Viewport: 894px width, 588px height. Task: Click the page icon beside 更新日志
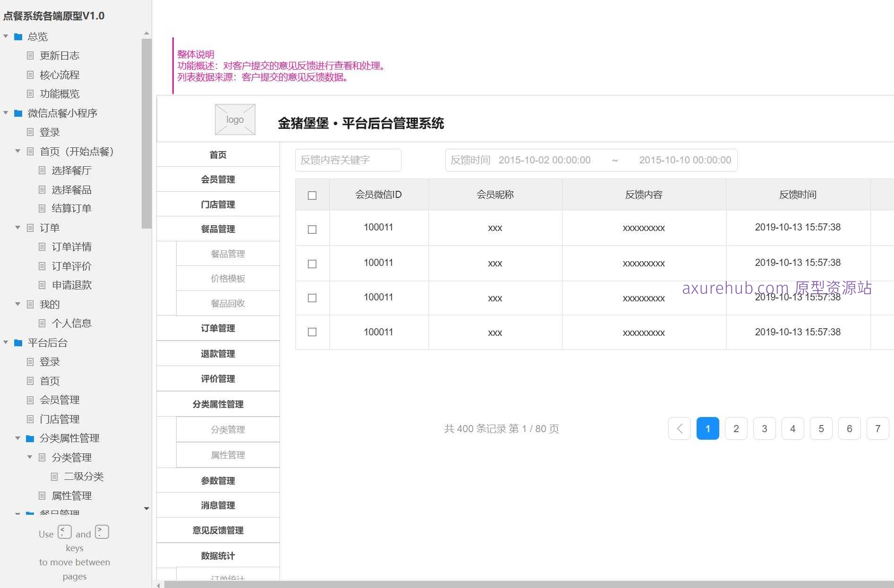click(30, 56)
